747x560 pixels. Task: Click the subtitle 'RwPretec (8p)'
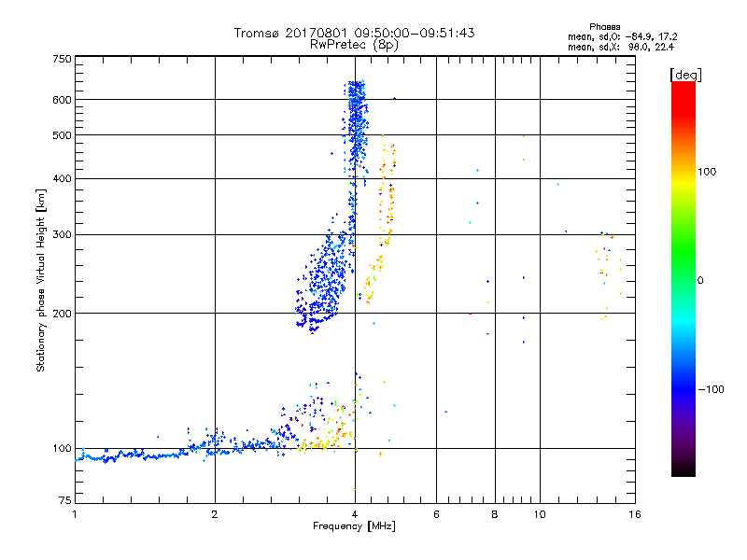354,45
